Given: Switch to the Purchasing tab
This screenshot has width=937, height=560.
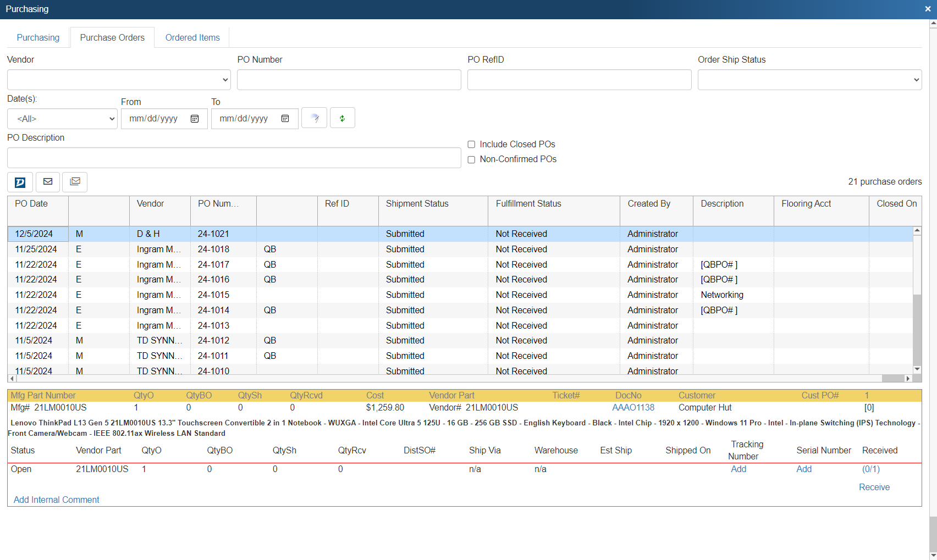Looking at the screenshot, I should (38, 37).
